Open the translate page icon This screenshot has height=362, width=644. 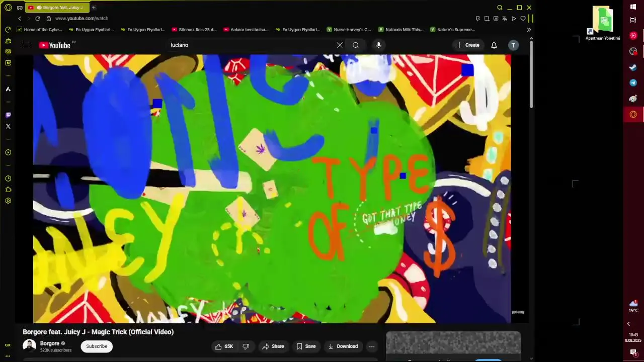pyautogui.click(x=505, y=19)
